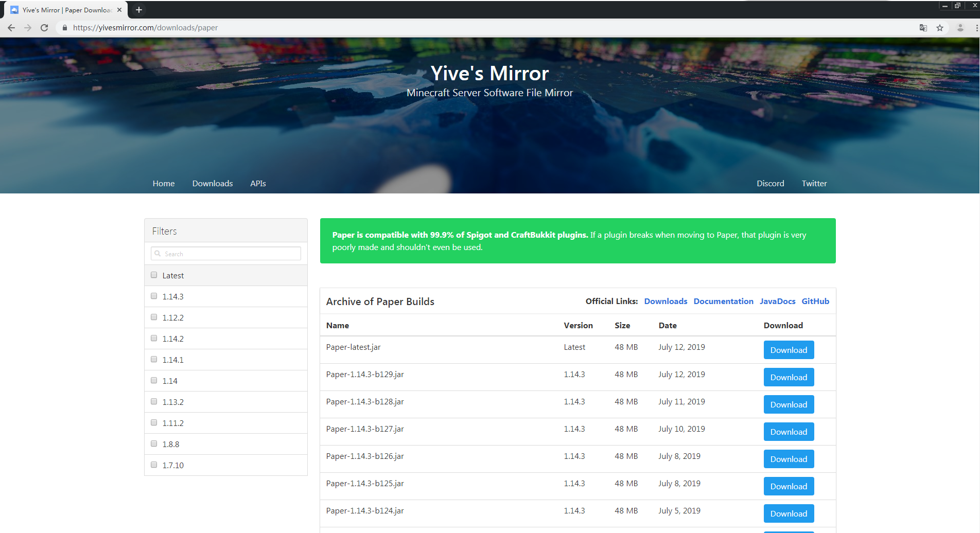Click the Paper-1.14.3-b129.jar file name
Screen dimensions: 980x533
point(365,375)
